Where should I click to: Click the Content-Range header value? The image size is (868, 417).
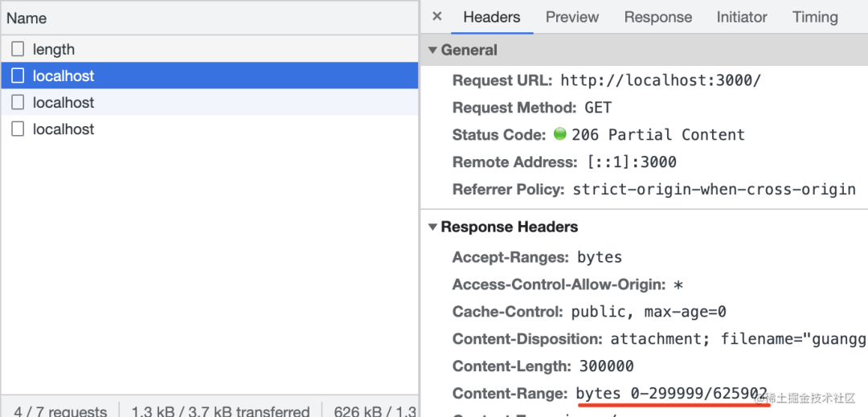coord(671,394)
